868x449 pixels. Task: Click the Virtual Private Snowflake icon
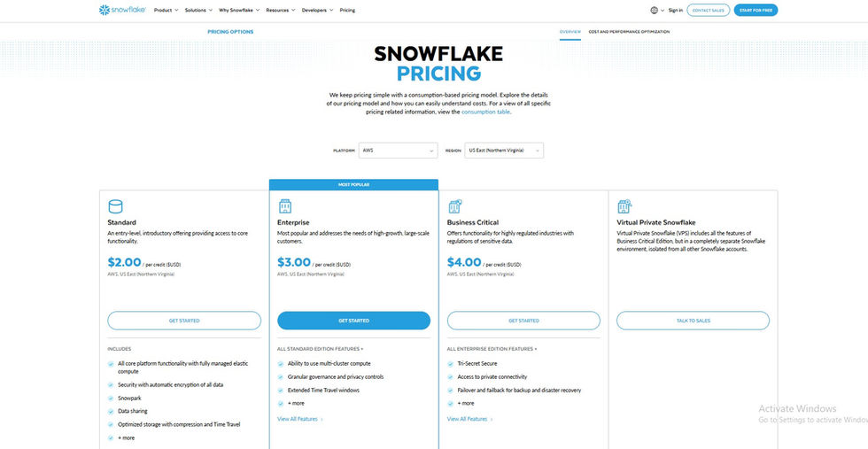(624, 206)
